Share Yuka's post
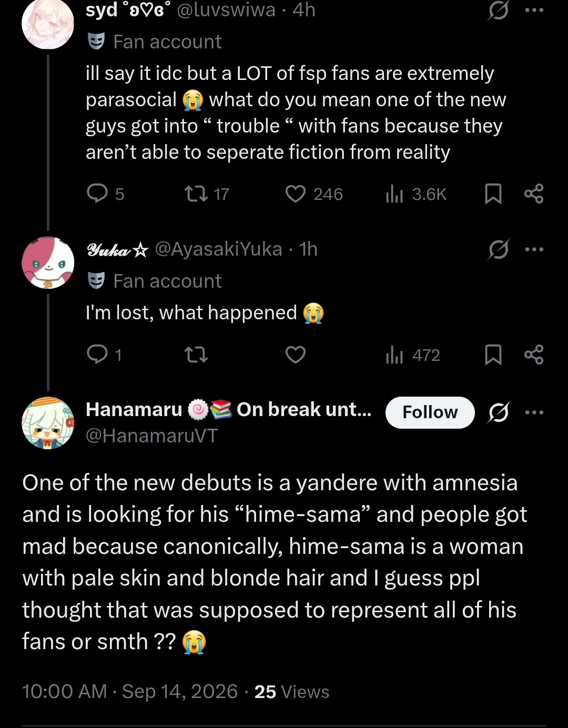Image resolution: width=568 pixels, height=728 pixels. pyautogui.click(x=534, y=355)
